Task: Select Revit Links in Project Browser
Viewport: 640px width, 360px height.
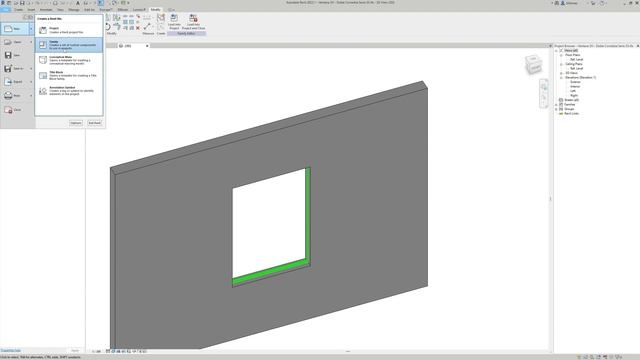Action: [571, 113]
